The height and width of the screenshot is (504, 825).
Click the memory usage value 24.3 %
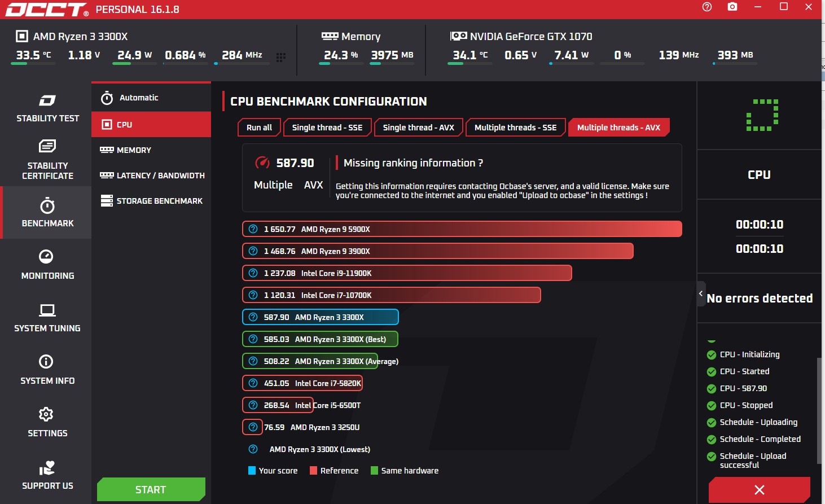[341, 55]
